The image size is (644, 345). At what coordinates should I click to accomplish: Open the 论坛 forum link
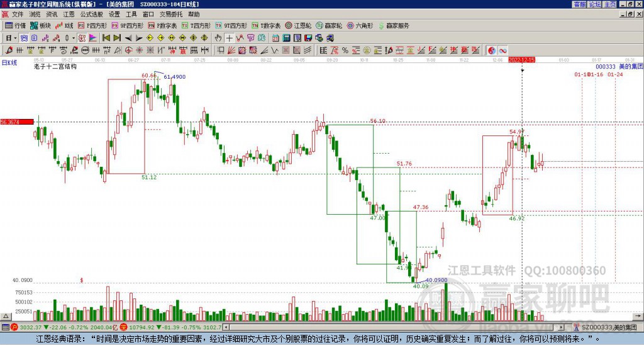point(594,4)
